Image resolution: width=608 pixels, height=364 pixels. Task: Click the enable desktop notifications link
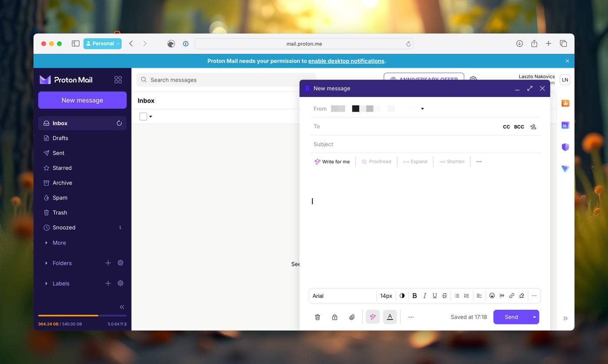pyautogui.click(x=346, y=61)
